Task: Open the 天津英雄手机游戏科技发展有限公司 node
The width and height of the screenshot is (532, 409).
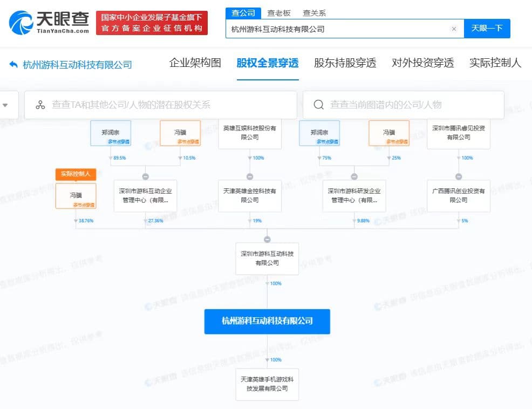Action: tap(268, 384)
